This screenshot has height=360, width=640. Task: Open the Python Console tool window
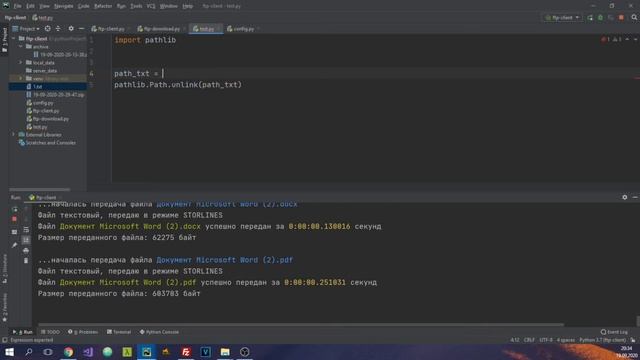(159, 332)
